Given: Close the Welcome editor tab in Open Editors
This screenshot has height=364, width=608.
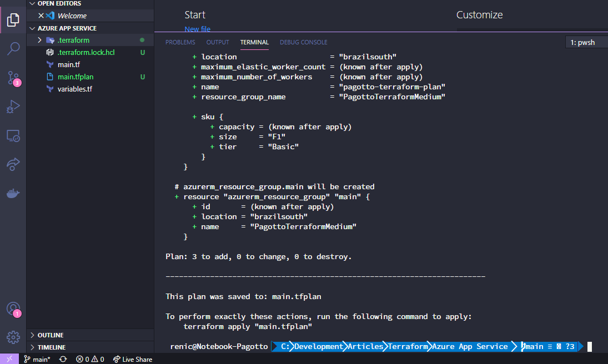Looking at the screenshot, I should click(41, 16).
